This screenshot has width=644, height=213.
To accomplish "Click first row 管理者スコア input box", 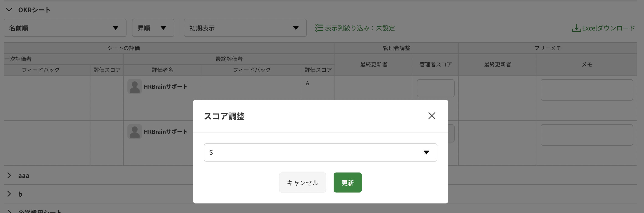I will click(x=435, y=88).
